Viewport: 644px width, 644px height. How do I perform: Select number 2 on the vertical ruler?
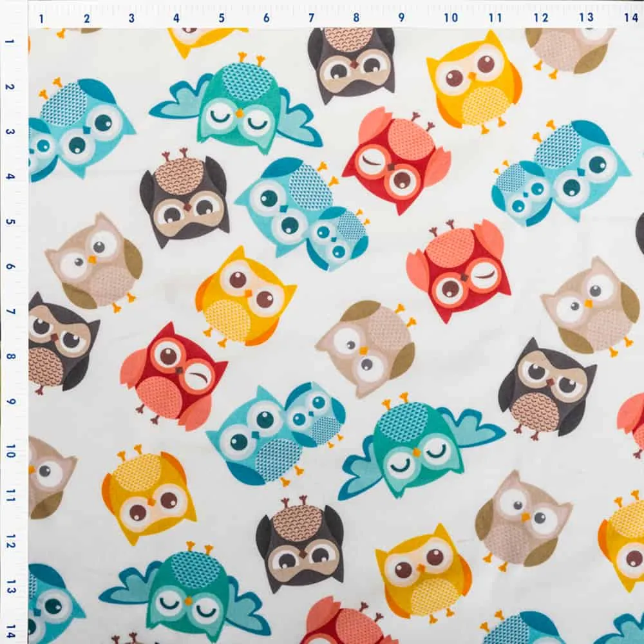(x=11, y=87)
